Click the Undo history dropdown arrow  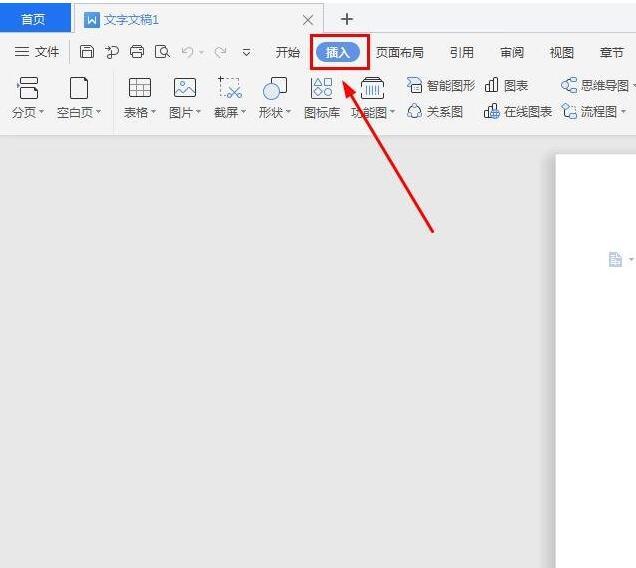tap(201, 53)
